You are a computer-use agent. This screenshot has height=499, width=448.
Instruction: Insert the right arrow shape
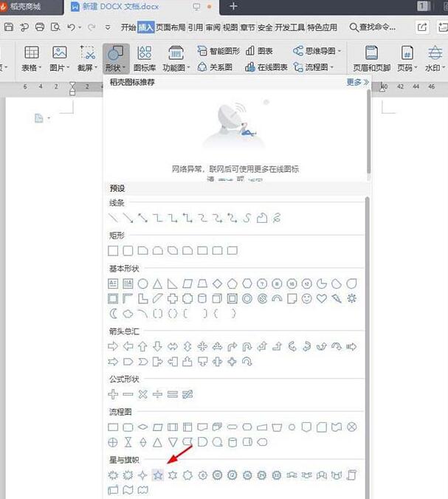[114, 346]
